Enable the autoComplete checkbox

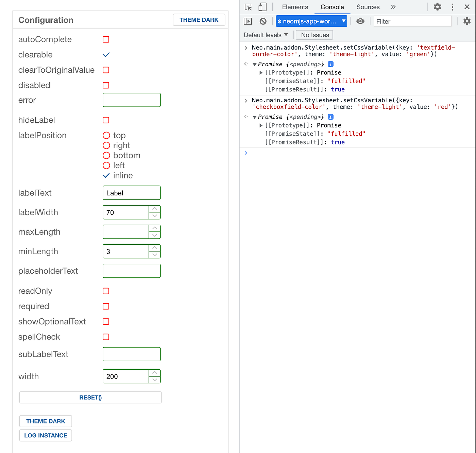106,39
